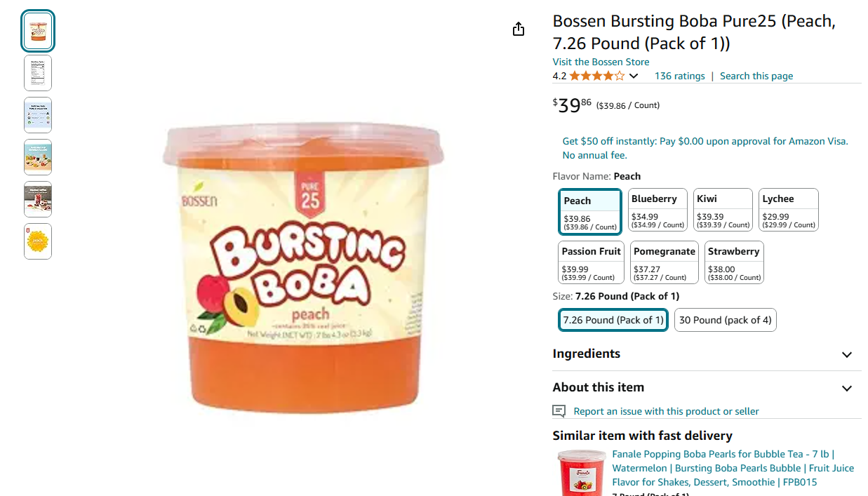Click Report an issue with this product
The height and width of the screenshot is (496, 868).
(x=666, y=411)
